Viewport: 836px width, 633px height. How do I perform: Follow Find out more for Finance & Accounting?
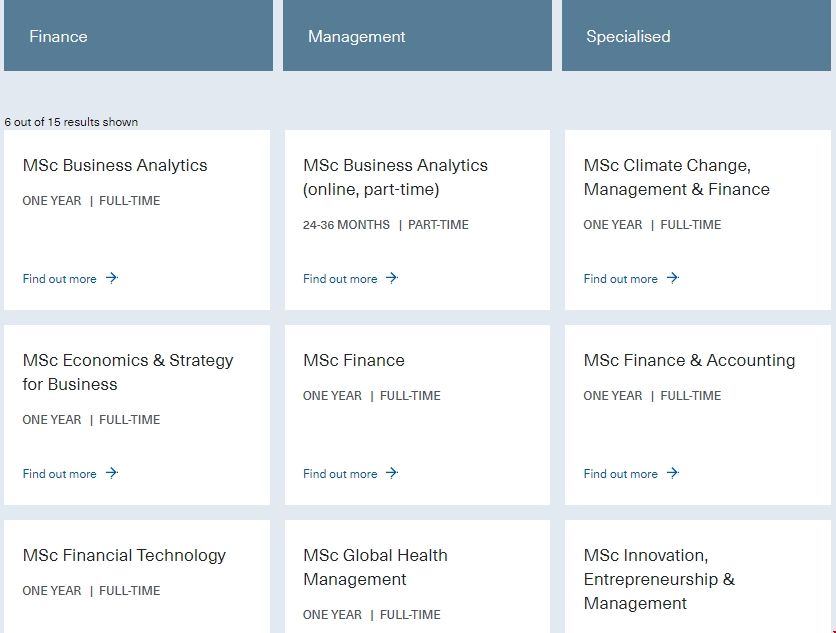(621, 474)
